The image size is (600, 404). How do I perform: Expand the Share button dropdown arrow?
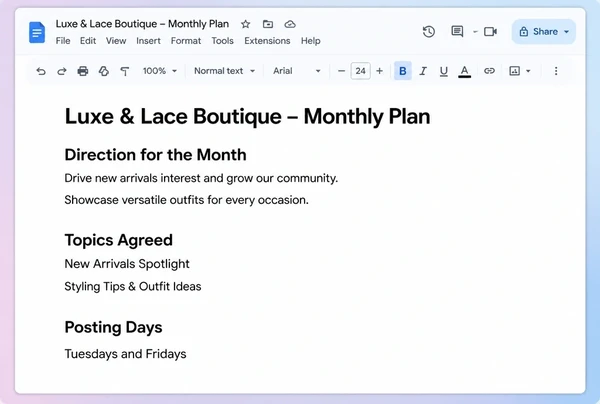[566, 32]
